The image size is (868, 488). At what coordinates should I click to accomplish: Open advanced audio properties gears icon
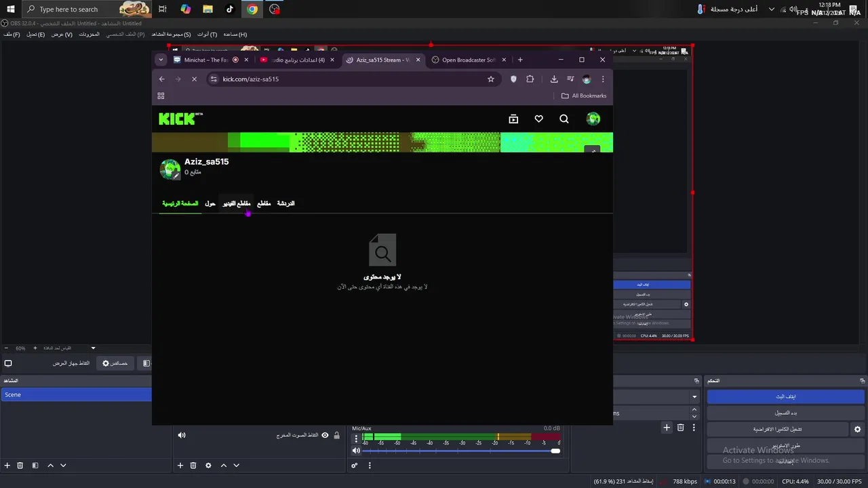click(x=354, y=466)
